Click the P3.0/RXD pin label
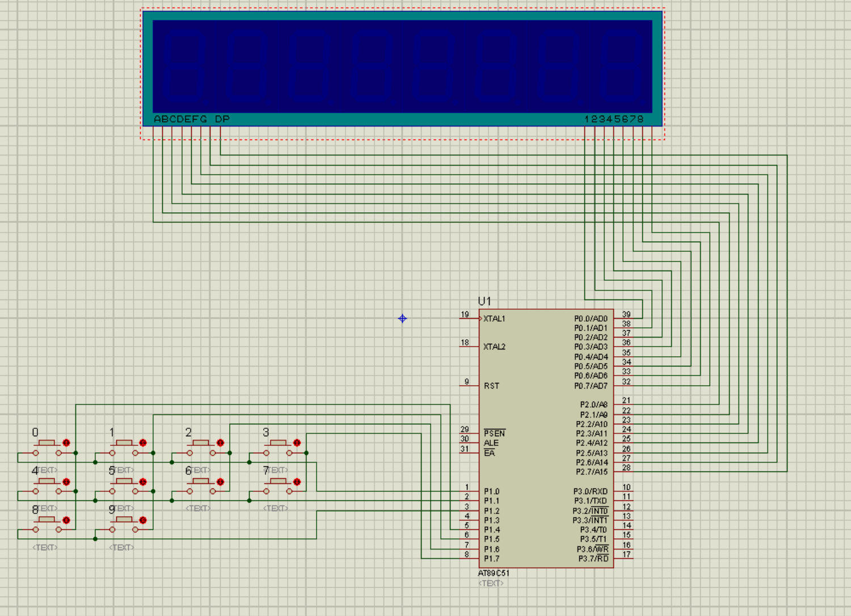The image size is (851, 616). coord(590,491)
